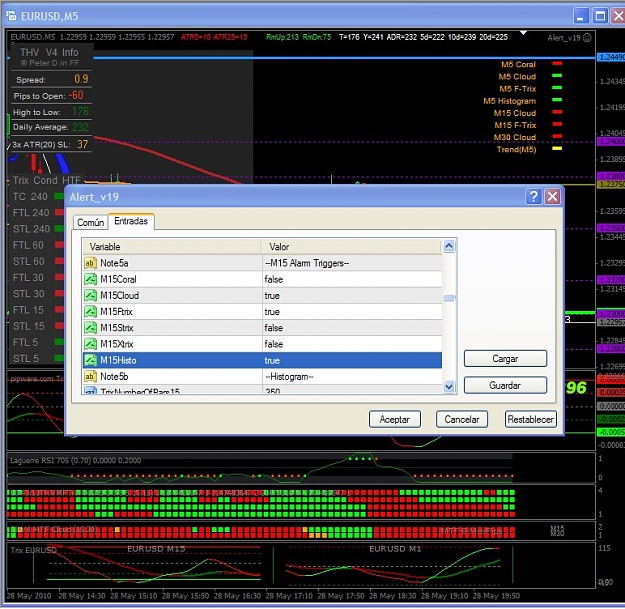Click the EURUSD,M5 chart window icon

point(11,16)
